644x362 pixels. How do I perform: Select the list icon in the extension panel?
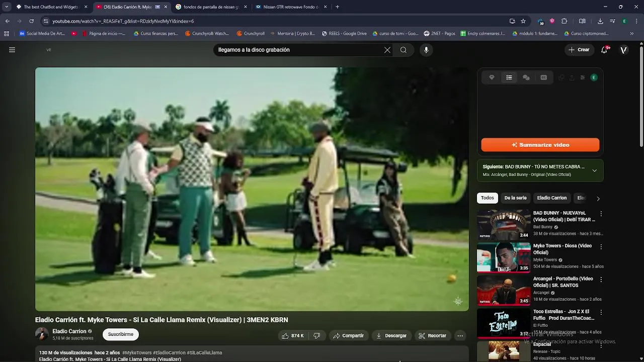[x=509, y=77]
